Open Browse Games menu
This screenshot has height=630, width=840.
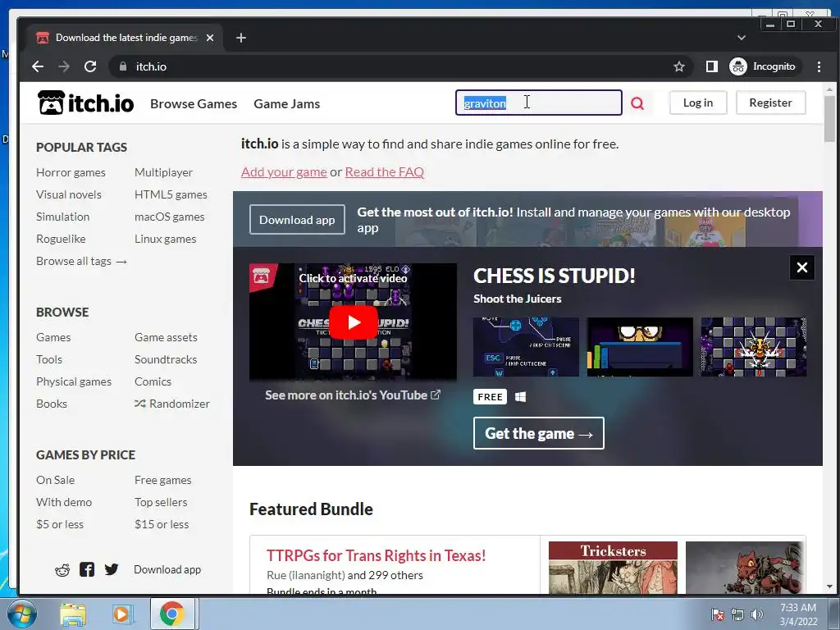[194, 104]
